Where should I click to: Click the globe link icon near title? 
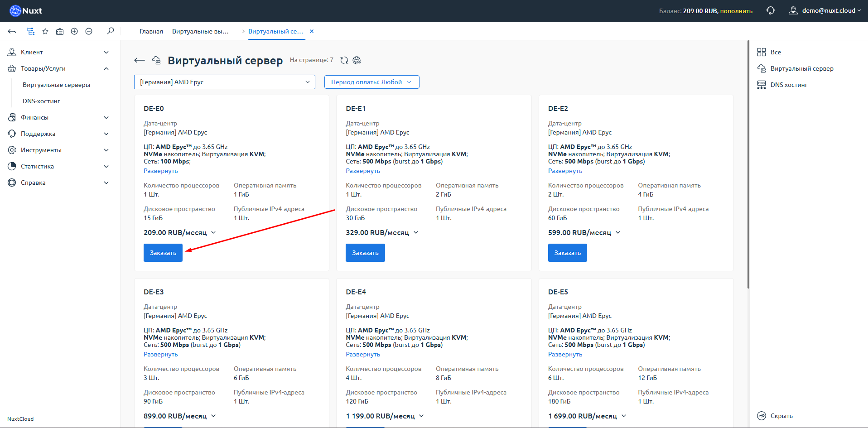[x=357, y=60]
